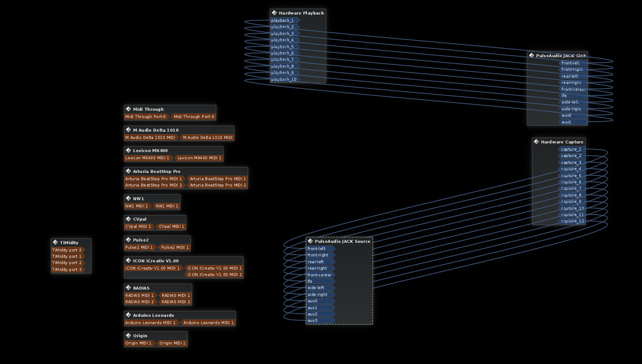Click aux3 port on PulseAudio JACK Source

(x=321, y=320)
